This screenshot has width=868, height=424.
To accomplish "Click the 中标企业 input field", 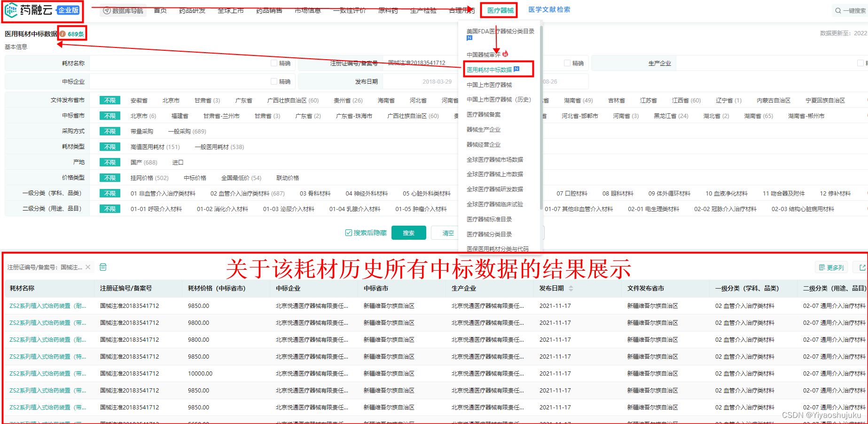I will [x=179, y=81].
